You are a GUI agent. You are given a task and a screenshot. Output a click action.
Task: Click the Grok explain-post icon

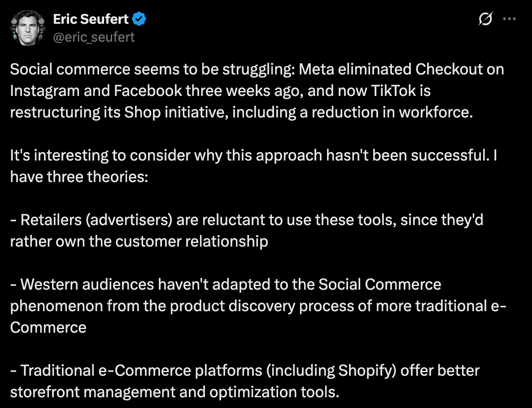tap(486, 19)
